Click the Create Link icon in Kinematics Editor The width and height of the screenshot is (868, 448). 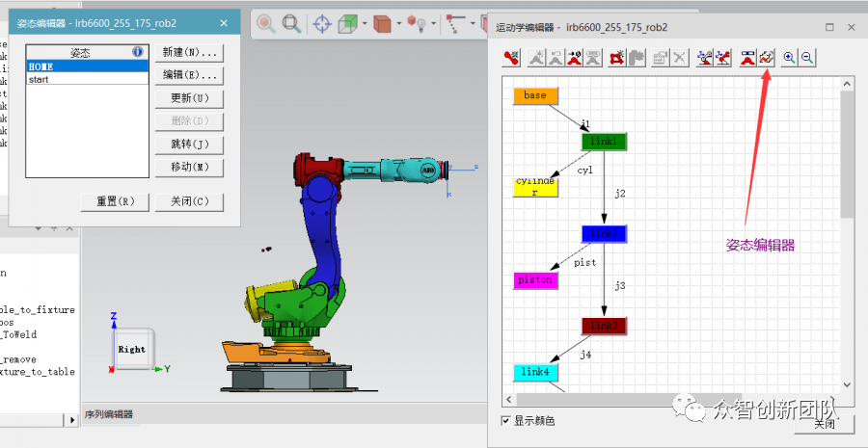(511, 58)
